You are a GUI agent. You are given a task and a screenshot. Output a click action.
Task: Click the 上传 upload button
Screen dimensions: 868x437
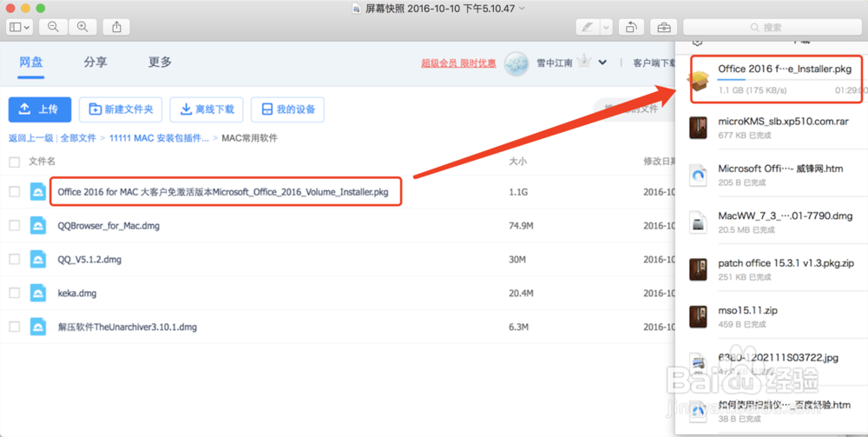tap(40, 109)
